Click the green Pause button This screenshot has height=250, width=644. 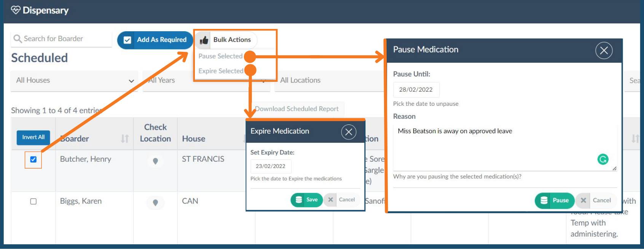point(555,200)
